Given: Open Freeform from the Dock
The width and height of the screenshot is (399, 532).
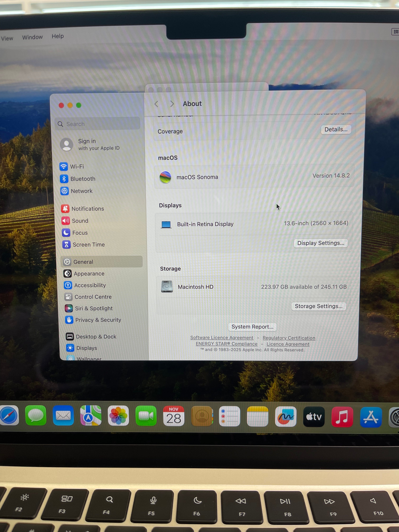Looking at the screenshot, I should pos(286,417).
